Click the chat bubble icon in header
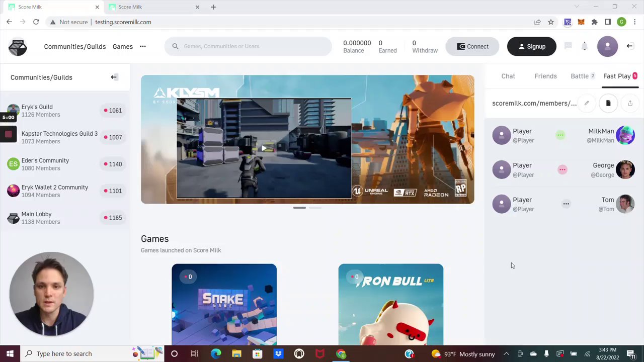This screenshot has width=644, height=362. [x=568, y=46]
